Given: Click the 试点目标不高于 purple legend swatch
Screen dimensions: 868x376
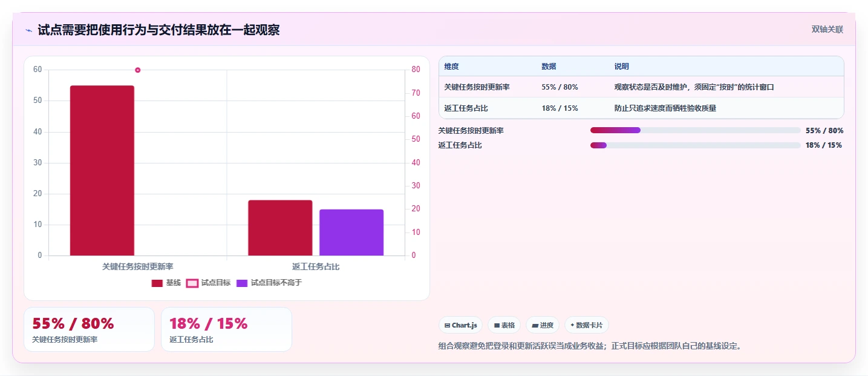Looking at the screenshot, I should pos(242,283).
